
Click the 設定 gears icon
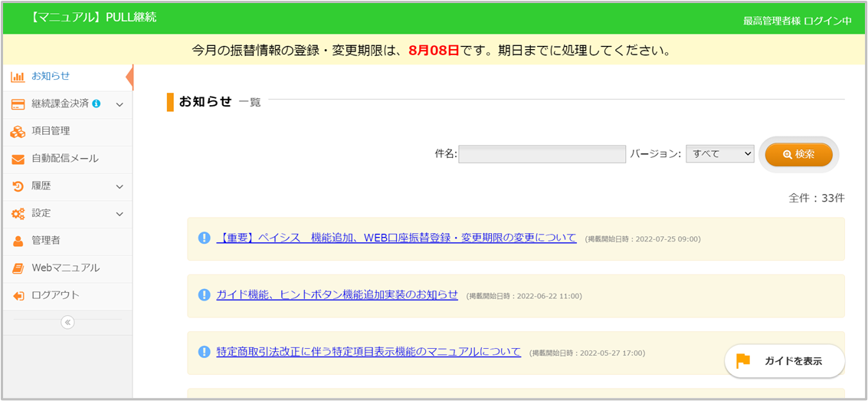pos(18,214)
